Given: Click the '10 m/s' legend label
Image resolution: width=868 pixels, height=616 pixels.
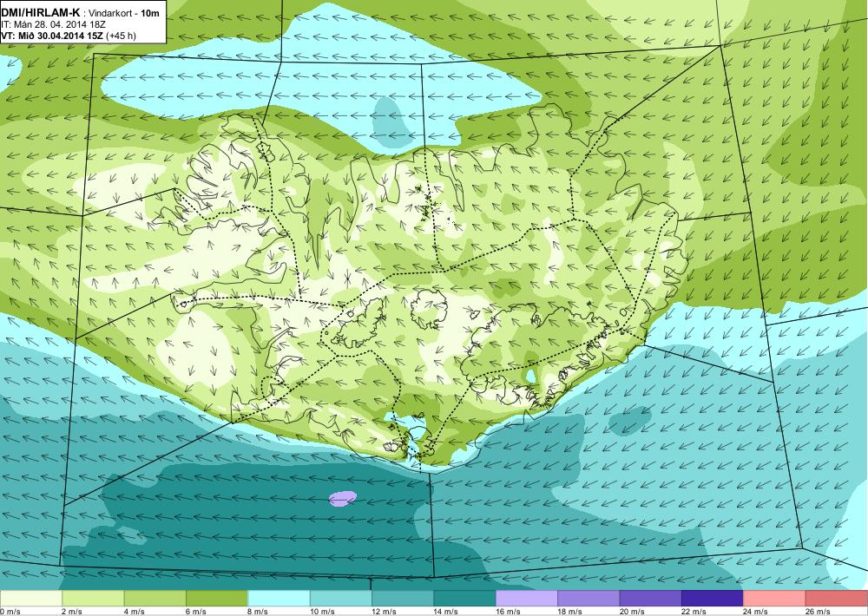Looking at the screenshot, I should (322, 611).
